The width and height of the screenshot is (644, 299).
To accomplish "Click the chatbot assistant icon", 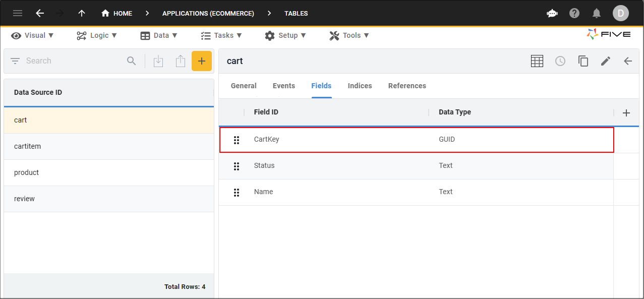I will (552, 13).
